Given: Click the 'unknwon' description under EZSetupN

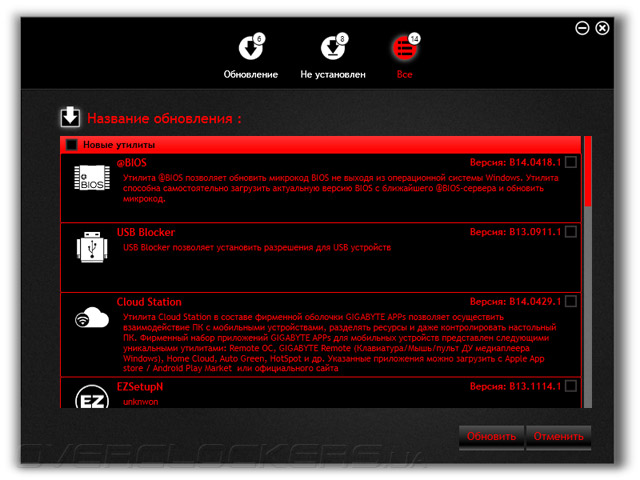Looking at the screenshot, I should (x=140, y=402).
